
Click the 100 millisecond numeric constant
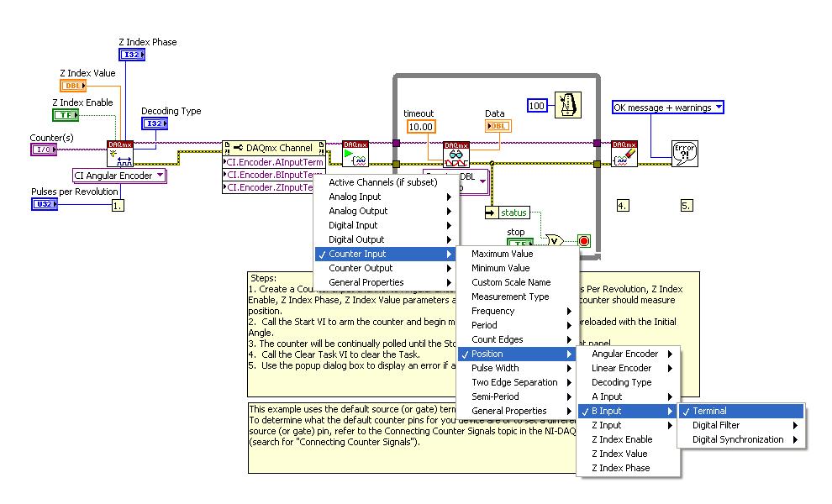coord(537,106)
